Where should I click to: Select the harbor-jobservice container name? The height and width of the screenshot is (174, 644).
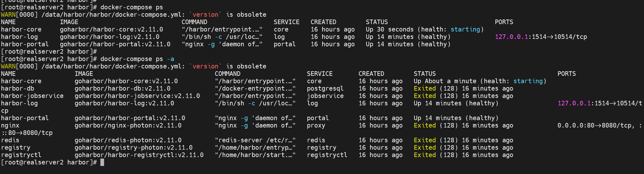point(32,96)
